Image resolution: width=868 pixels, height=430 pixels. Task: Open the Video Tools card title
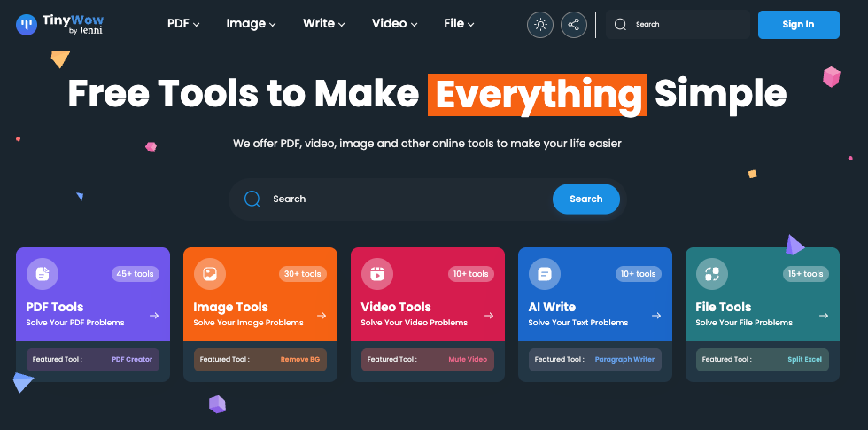(x=396, y=307)
